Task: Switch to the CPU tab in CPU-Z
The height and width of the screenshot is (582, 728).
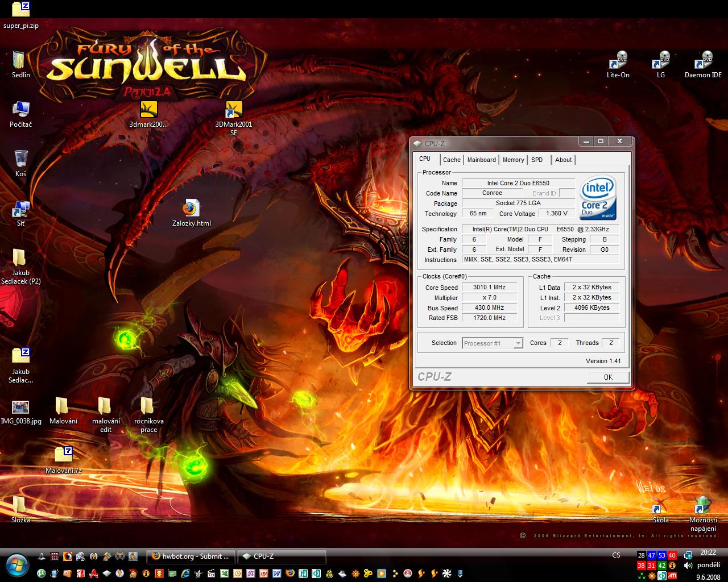Action: point(425,159)
